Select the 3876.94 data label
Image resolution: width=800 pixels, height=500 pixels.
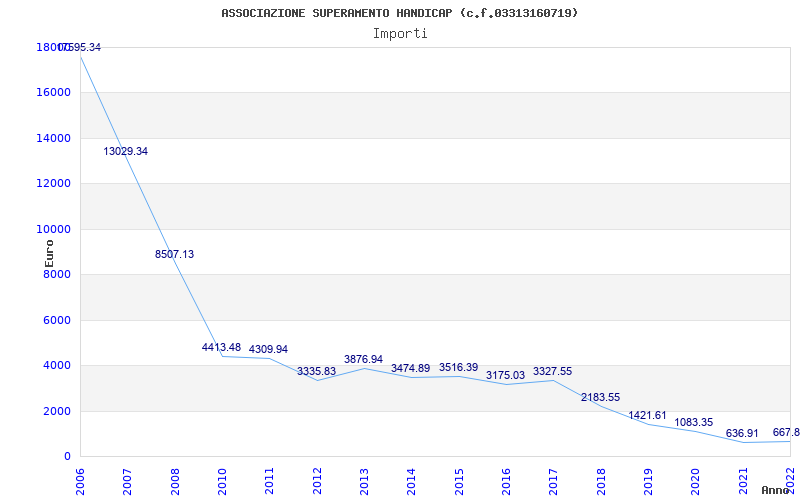pyautogui.click(x=363, y=360)
